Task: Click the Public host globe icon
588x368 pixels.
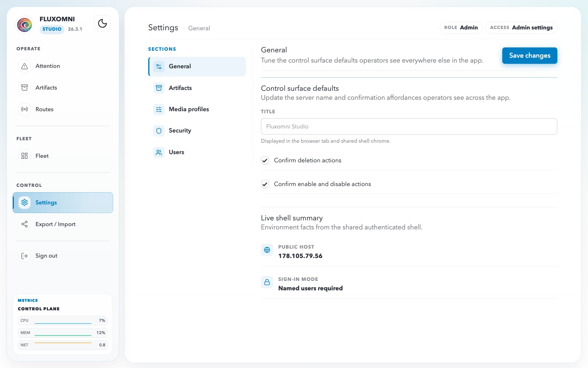Action: point(267,250)
